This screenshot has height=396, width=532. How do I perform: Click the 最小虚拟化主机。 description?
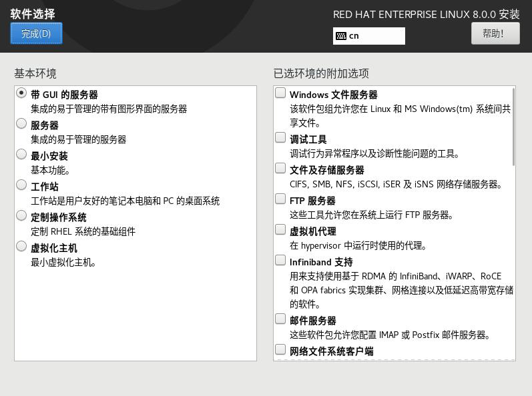point(63,263)
